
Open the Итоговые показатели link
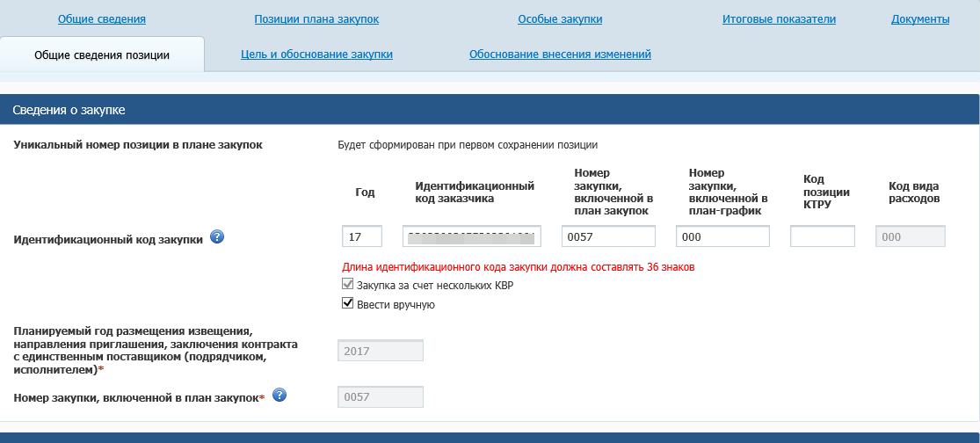coord(779,18)
